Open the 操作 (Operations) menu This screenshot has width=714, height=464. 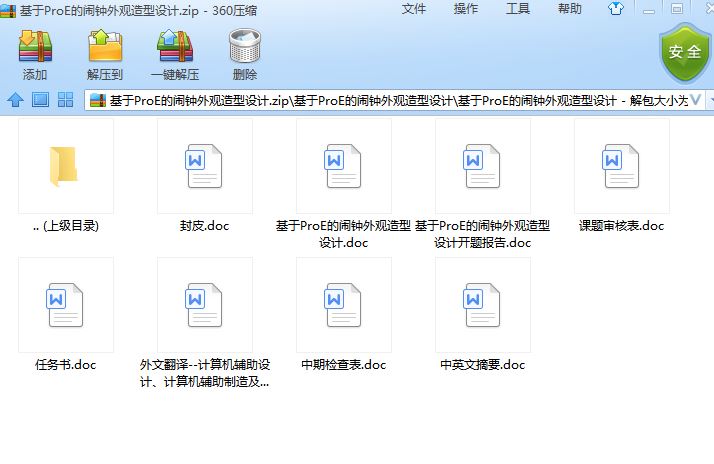[x=466, y=9]
